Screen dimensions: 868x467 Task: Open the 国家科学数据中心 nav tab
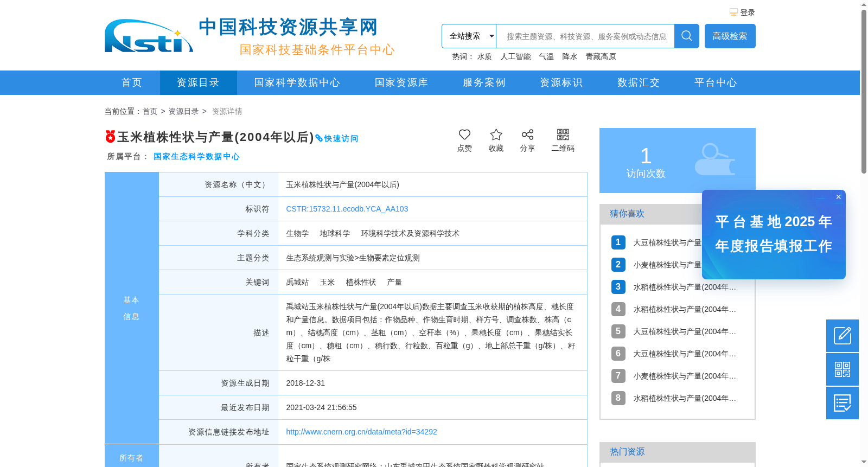[297, 82]
